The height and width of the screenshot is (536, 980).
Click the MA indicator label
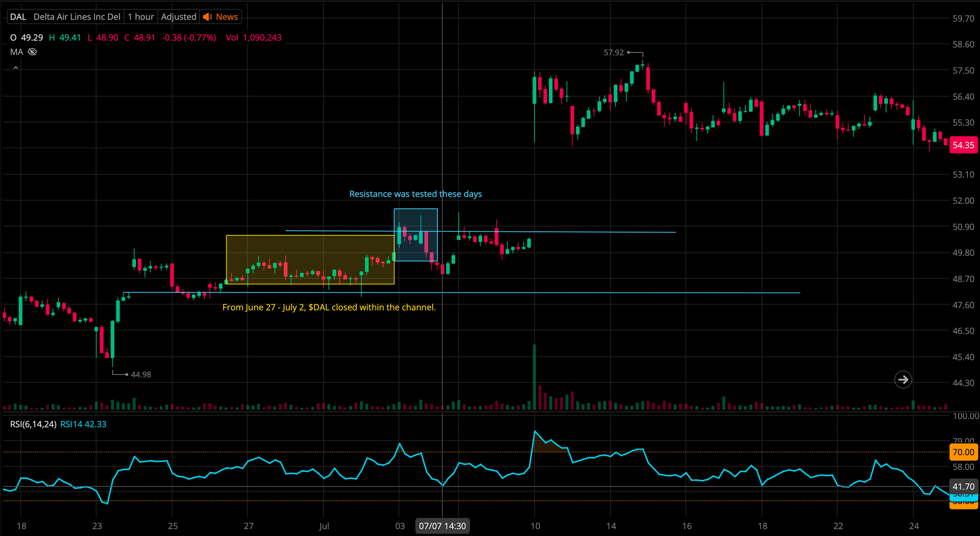[x=16, y=52]
